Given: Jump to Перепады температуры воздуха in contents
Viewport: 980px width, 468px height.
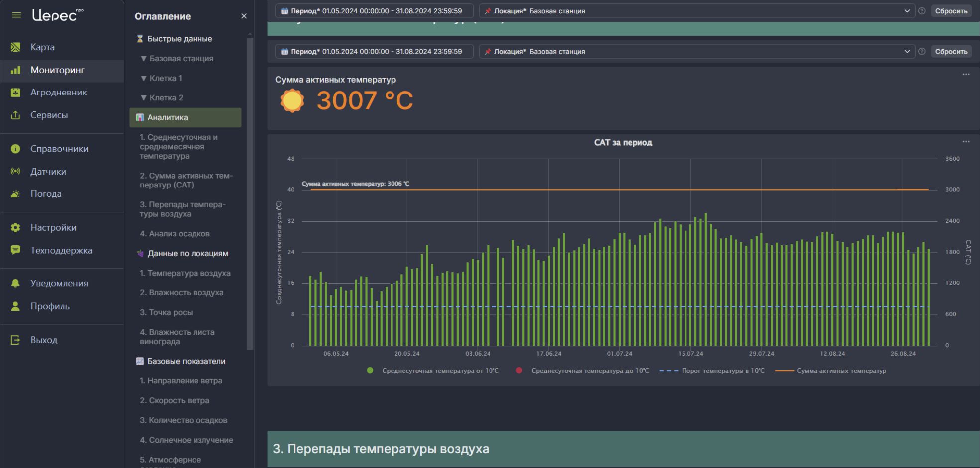Looking at the screenshot, I should point(183,209).
